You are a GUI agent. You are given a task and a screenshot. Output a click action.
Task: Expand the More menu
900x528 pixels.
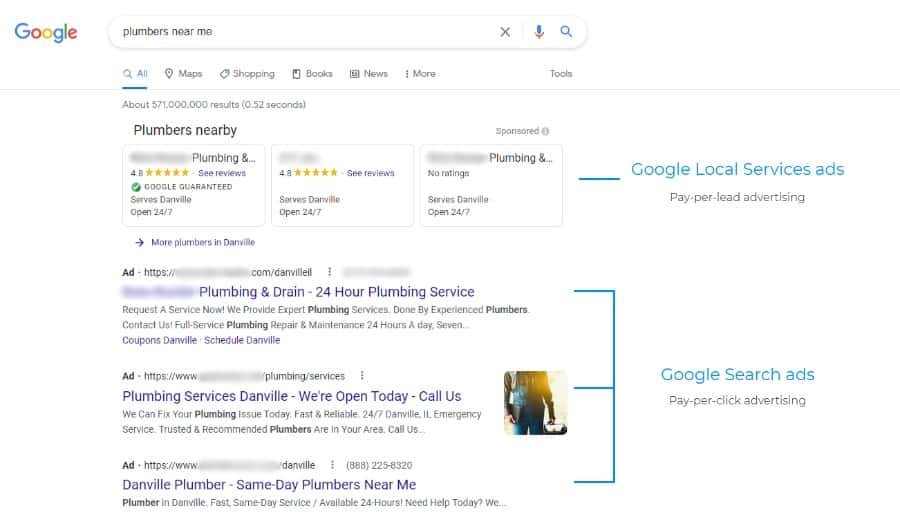420,74
